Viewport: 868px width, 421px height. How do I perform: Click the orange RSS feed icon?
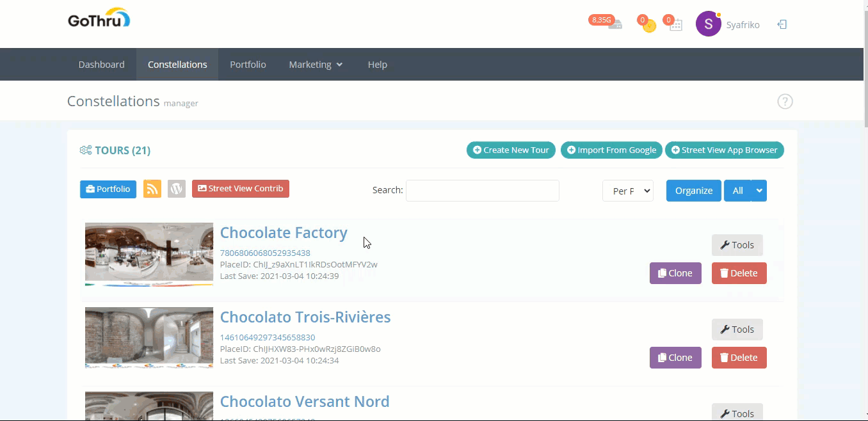152,189
